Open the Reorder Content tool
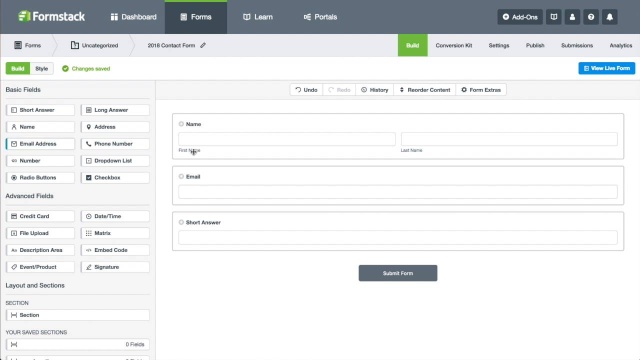Viewport: 640px width, 360px height. tap(424, 90)
